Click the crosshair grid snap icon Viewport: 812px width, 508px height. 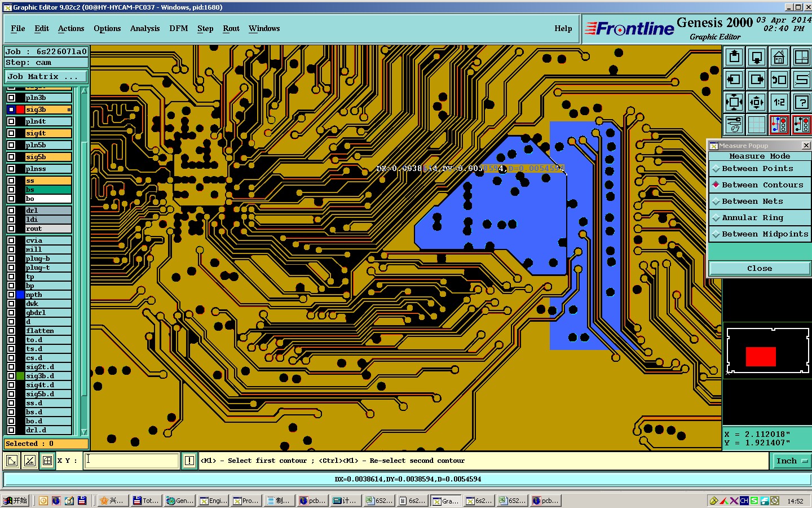click(x=47, y=461)
